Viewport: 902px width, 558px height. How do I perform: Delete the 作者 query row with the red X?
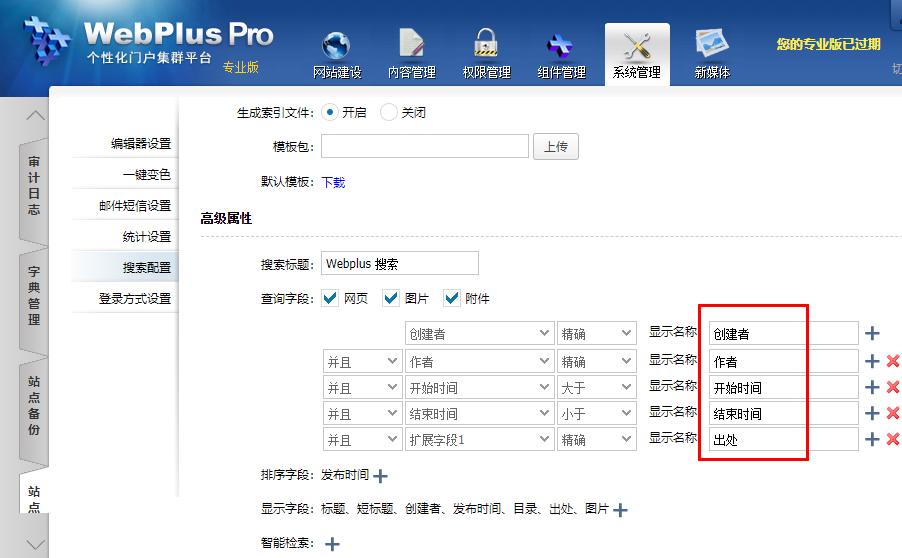[x=893, y=361]
